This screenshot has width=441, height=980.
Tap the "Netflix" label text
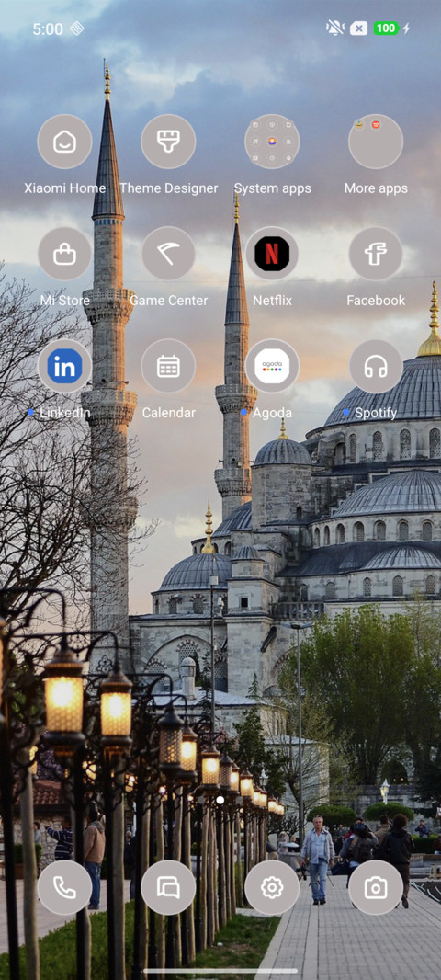tap(272, 301)
